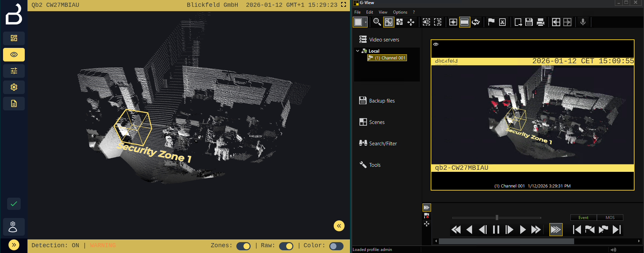
Task: Click the printer icon in G-View toolbar
Action: tap(541, 22)
